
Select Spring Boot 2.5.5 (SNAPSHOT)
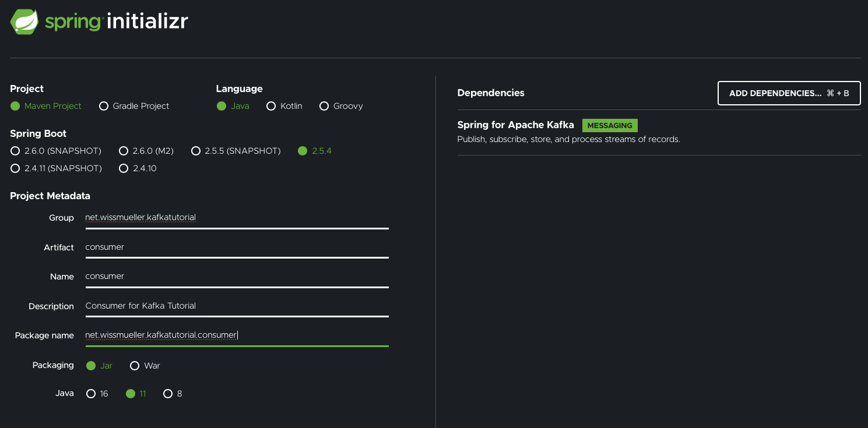tap(196, 151)
